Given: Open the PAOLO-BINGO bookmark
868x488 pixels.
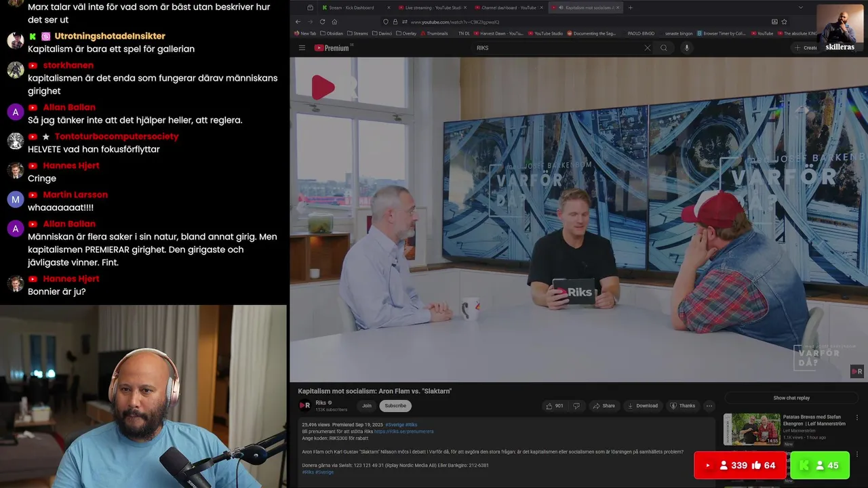Looking at the screenshot, I should click(641, 33).
